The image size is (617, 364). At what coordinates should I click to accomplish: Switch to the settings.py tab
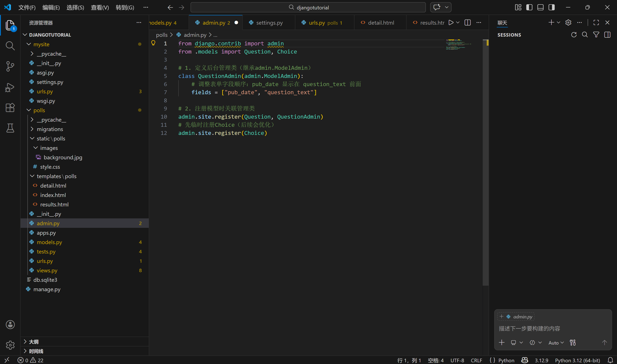coord(269,22)
